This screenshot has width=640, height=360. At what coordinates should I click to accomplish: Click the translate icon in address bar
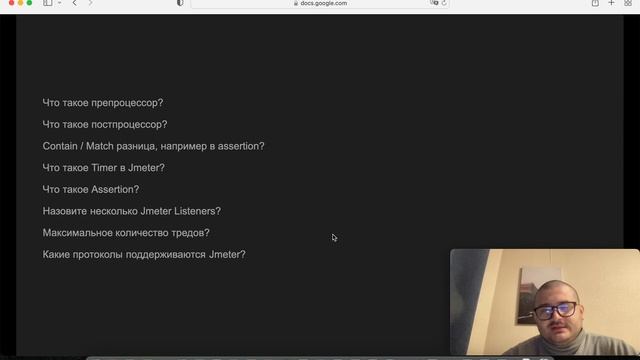tap(434, 3)
